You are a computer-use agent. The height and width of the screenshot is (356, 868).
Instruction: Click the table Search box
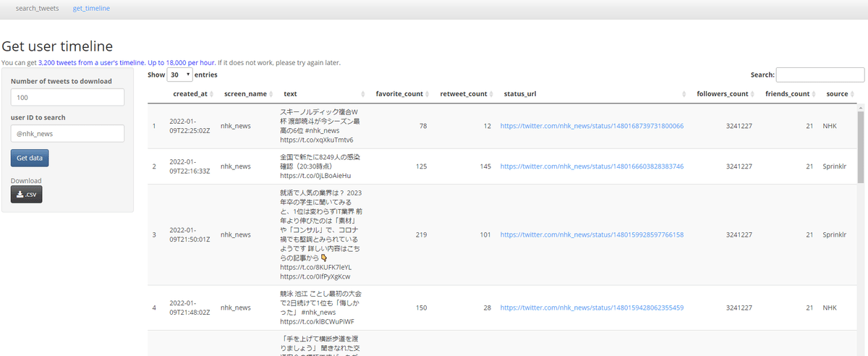click(820, 75)
